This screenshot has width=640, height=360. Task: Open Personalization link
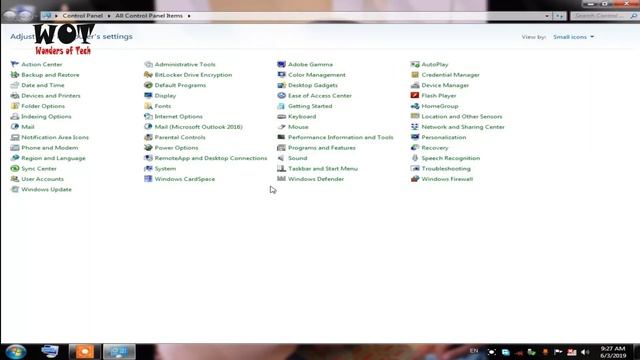(444, 137)
